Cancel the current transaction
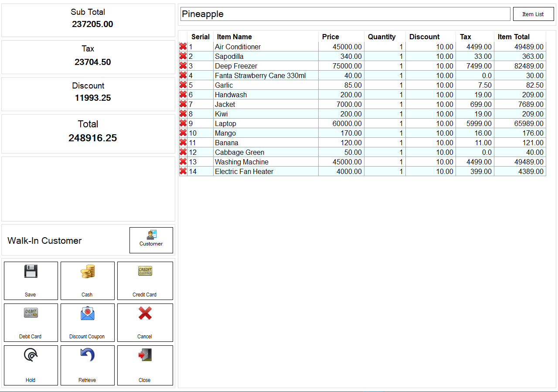This screenshot has width=558, height=392. pyautogui.click(x=145, y=323)
